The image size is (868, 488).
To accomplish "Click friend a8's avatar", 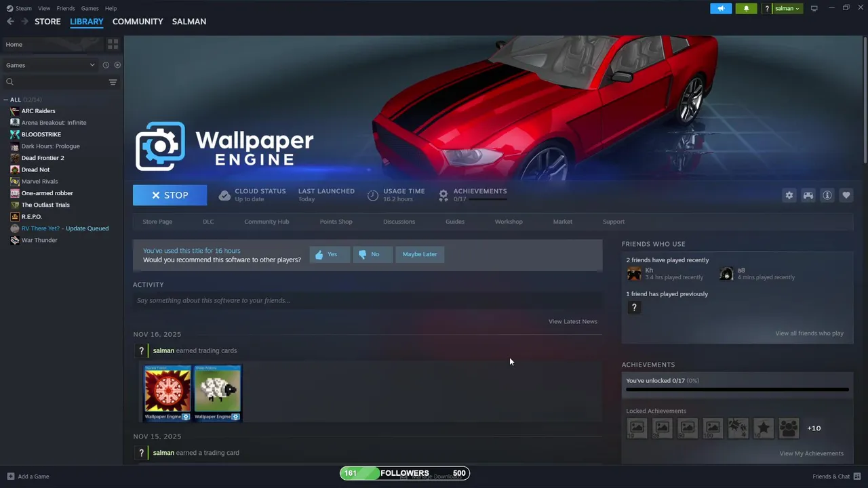I will [726, 274].
